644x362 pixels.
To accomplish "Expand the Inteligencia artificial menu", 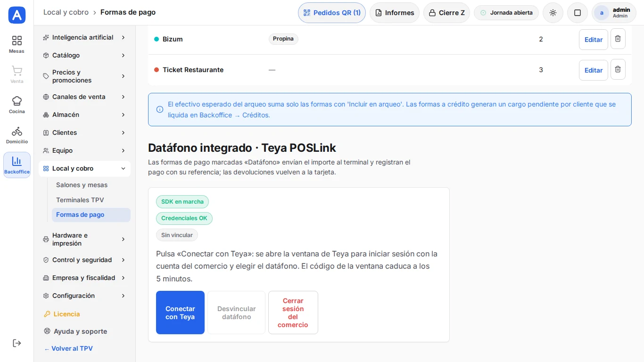I will [x=84, y=37].
